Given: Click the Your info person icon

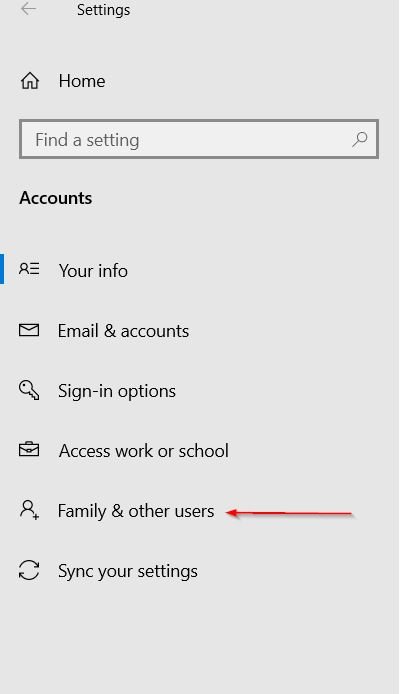Looking at the screenshot, I should coord(29,269).
